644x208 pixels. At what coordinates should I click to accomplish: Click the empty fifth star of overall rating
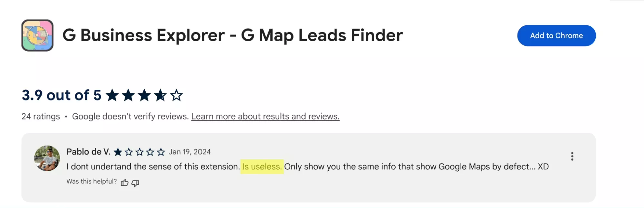coord(176,95)
